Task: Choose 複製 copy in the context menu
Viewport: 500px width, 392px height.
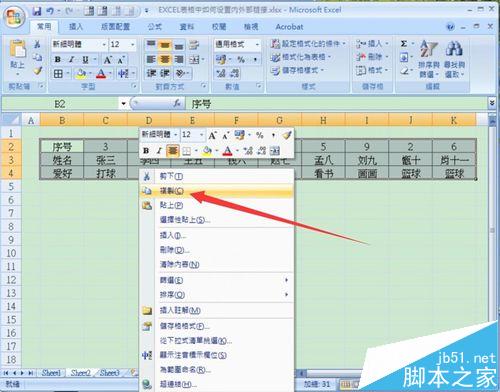Action: coord(217,191)
